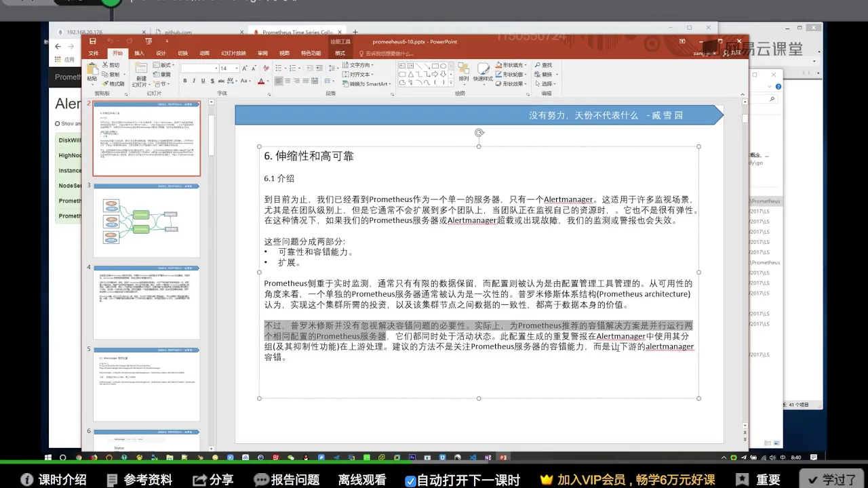The height and width of the screenshot is (488, 868).
Task: Open the Arrange (排列) tool
Action: 463,73
